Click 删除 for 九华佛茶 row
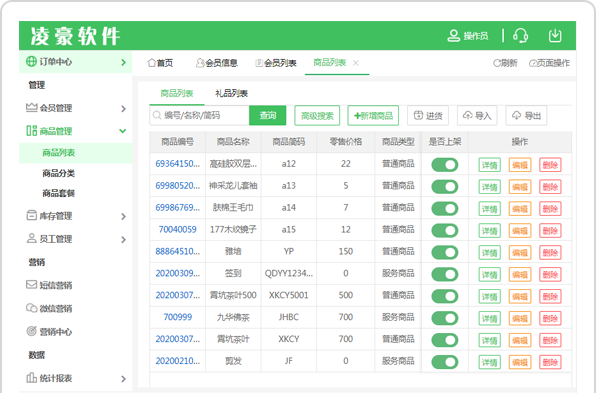 (x=550, y=318)
